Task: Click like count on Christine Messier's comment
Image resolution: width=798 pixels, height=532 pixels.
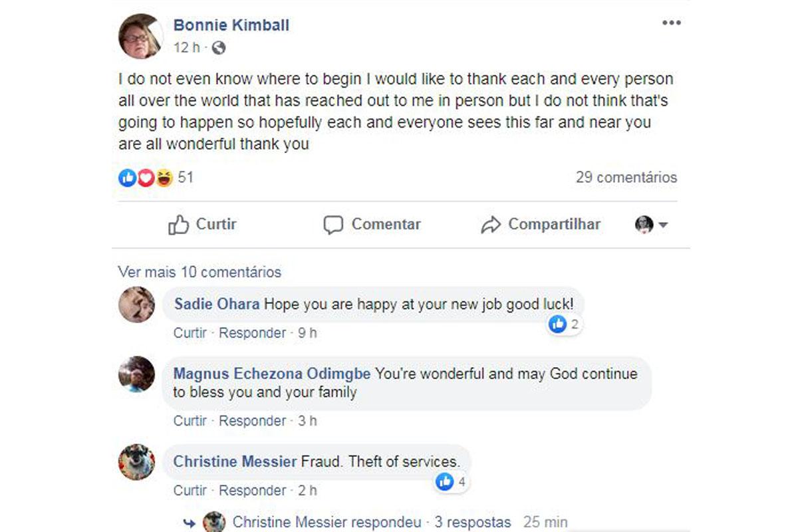Action: (452, 481)
